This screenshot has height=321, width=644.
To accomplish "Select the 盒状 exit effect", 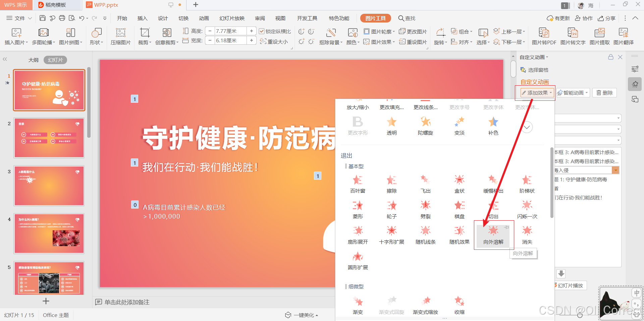I will pyautogui.click(x=459, y=184).
